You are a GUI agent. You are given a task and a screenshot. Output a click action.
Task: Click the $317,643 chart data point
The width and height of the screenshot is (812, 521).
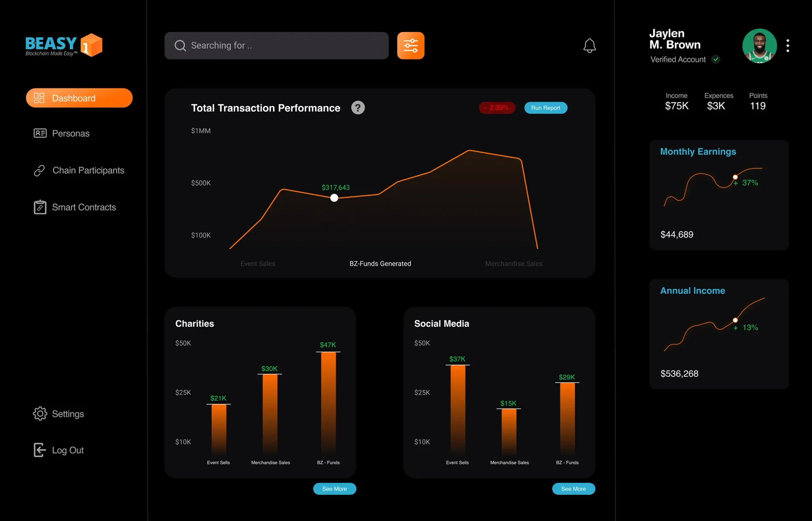pyautogui.click(x=334, y=198)
